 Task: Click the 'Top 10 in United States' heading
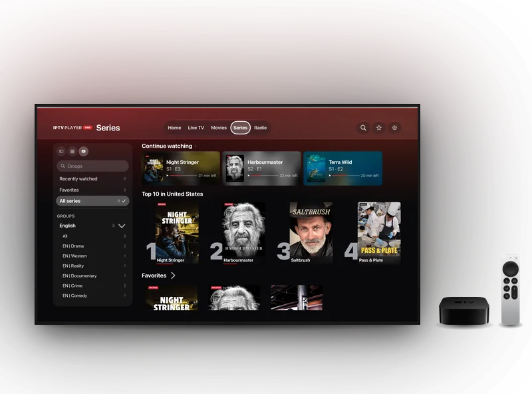172,194
